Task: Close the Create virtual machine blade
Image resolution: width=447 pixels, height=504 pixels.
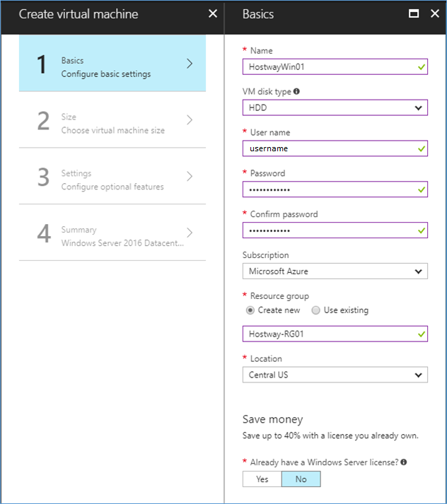Action: click(213, 13)
